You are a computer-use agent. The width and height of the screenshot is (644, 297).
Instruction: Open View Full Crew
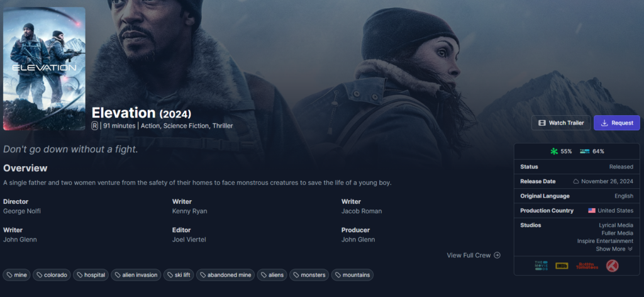474,255
